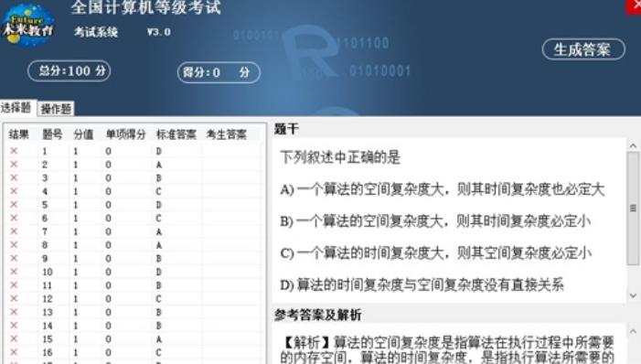Viewport: 641px width, 364px height.
Task: Click option A) 时间复杂度也必定大
Action: tap(443, 189)
